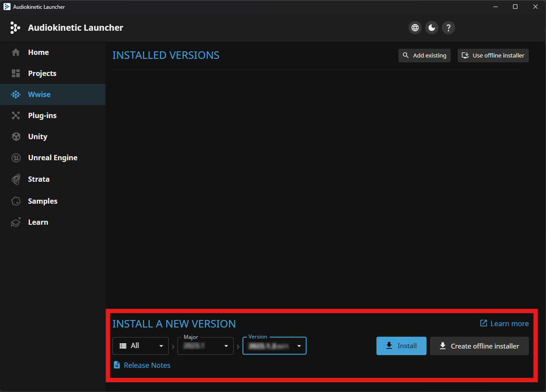Go to the Learn section

click(x=53, y=222)
